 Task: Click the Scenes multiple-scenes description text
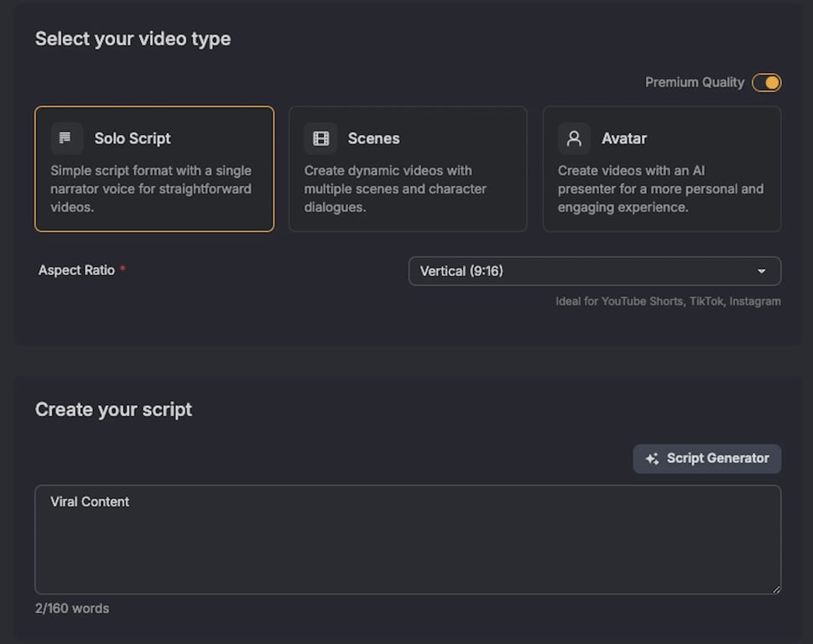pos(395,189)
